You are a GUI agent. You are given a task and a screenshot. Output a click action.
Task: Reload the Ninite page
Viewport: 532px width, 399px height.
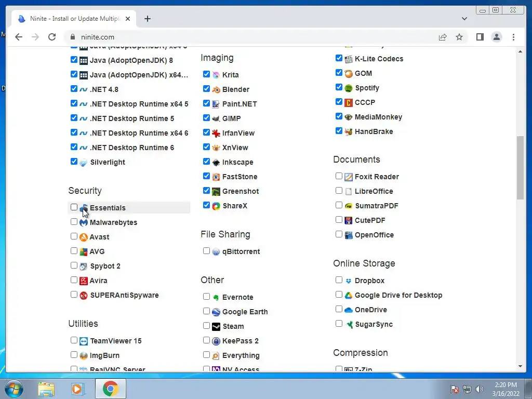tap(52, 37)
